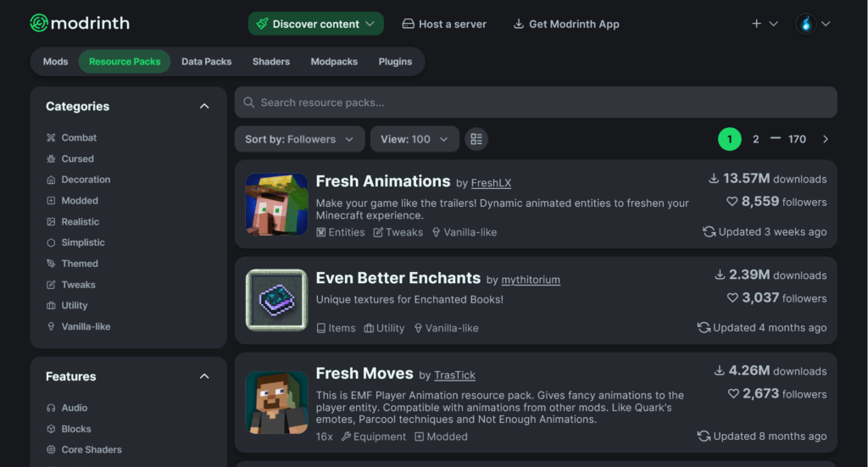Toggle the Audio feature filter
The width and height of the screenshot is (868, 467).
click(x=74, y=408)
